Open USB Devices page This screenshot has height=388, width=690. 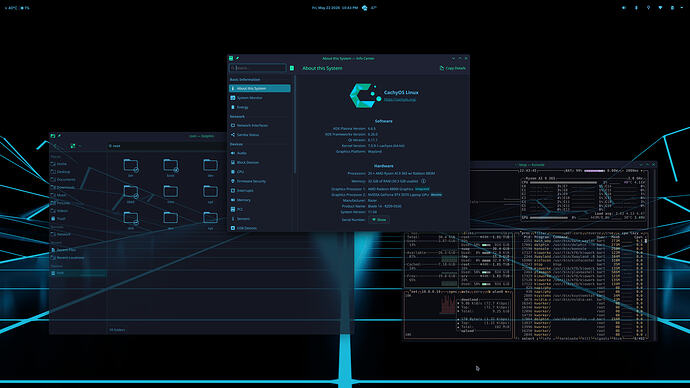(260, 228)
